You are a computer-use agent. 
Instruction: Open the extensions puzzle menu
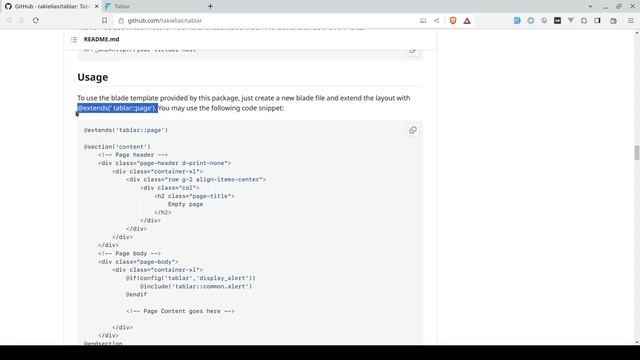(x=584, y=20)
